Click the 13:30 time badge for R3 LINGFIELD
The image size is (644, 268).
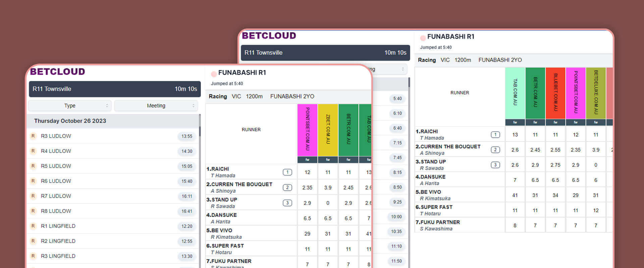pos(187,256)
